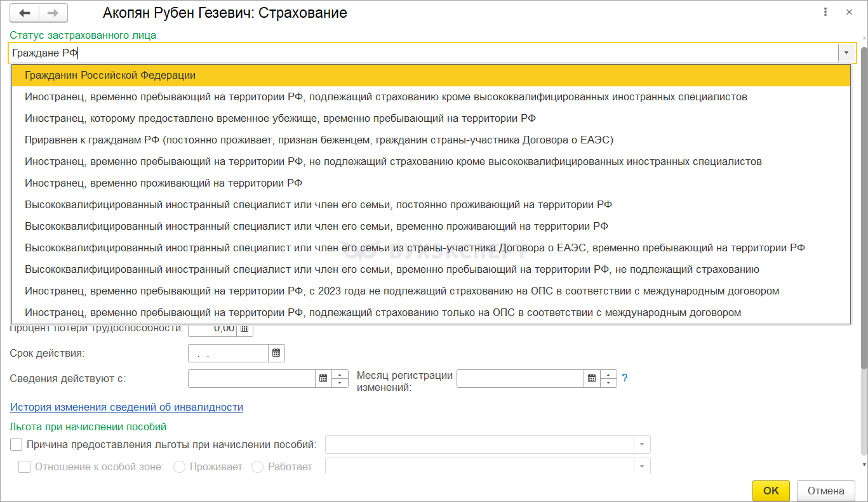Viewport: 868px width, 502px height.
Task: Click the vertical scrollbar on the right
Action: click(864, 209)
